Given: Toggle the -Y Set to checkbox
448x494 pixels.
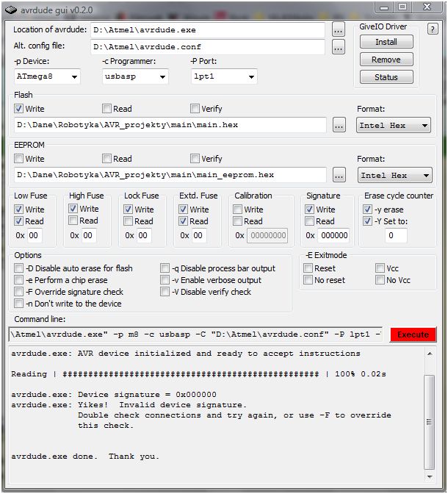Looking at the screenshot, I should click(x=367, y=221).
